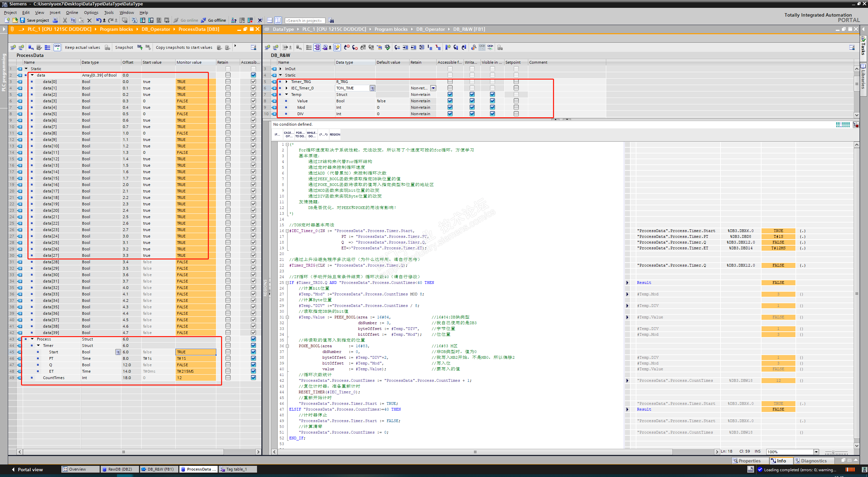Click the Download to device icon

[143, 20]
